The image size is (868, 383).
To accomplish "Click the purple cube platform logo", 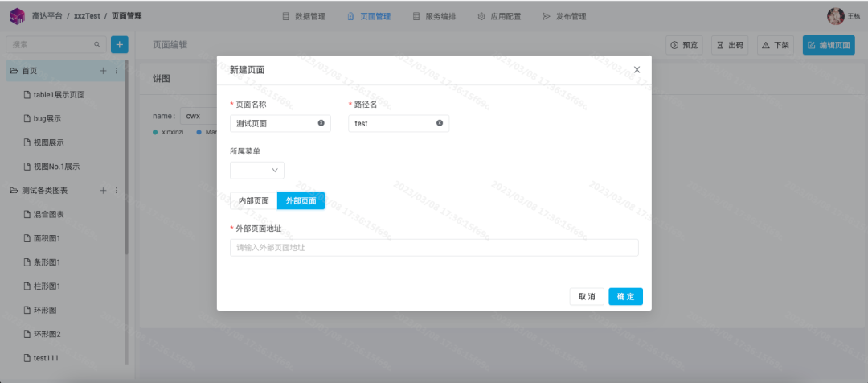I will 17,16.
